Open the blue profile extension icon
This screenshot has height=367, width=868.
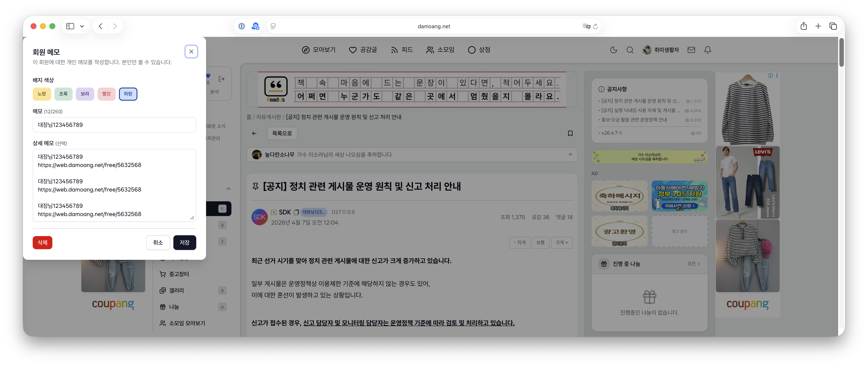tap(256, 26)
